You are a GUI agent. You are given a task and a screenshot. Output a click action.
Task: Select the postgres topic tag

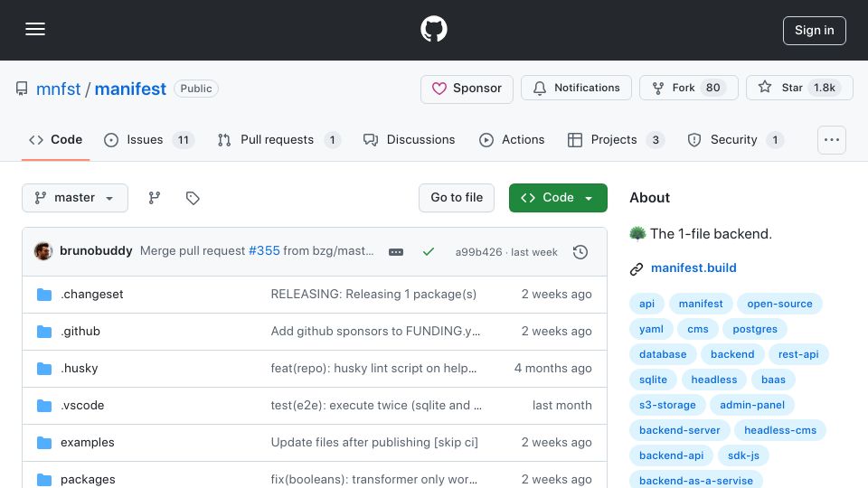point(754,329)
